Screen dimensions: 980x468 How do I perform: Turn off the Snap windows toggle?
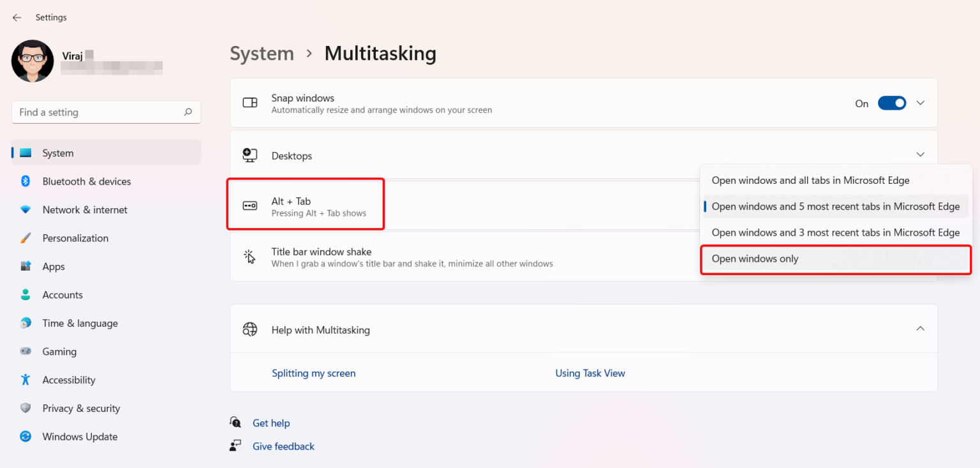coord(891,103)
